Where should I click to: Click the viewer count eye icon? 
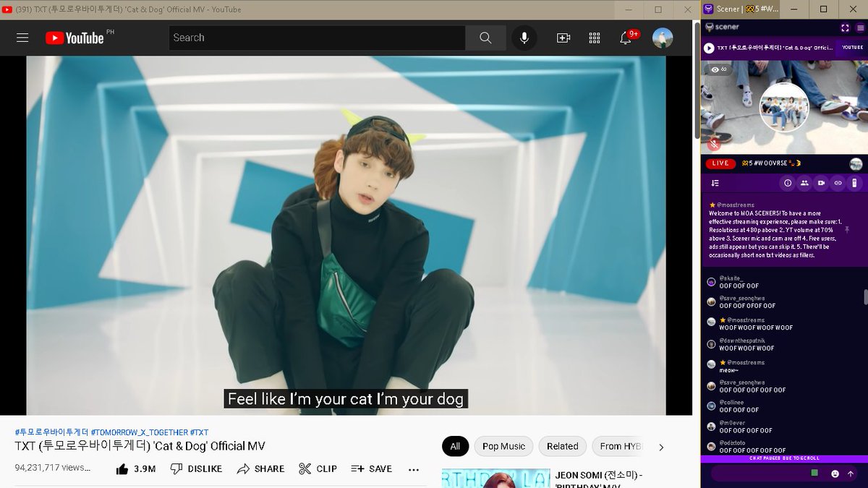pos(715,69)
